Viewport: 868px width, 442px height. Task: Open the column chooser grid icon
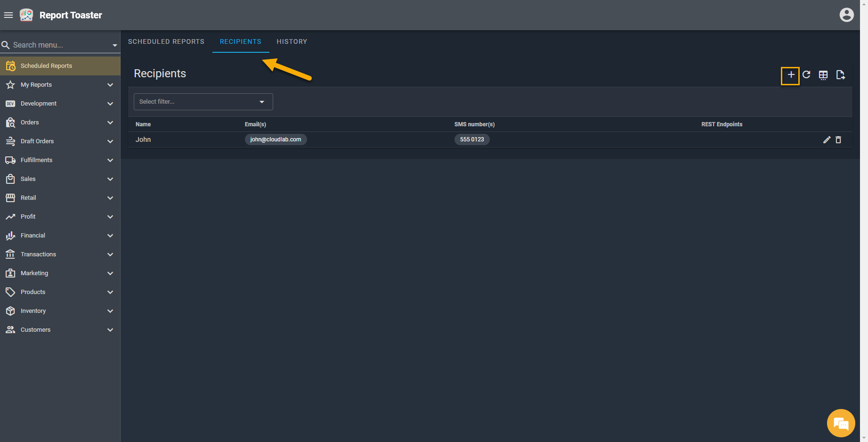click(823, 75)
